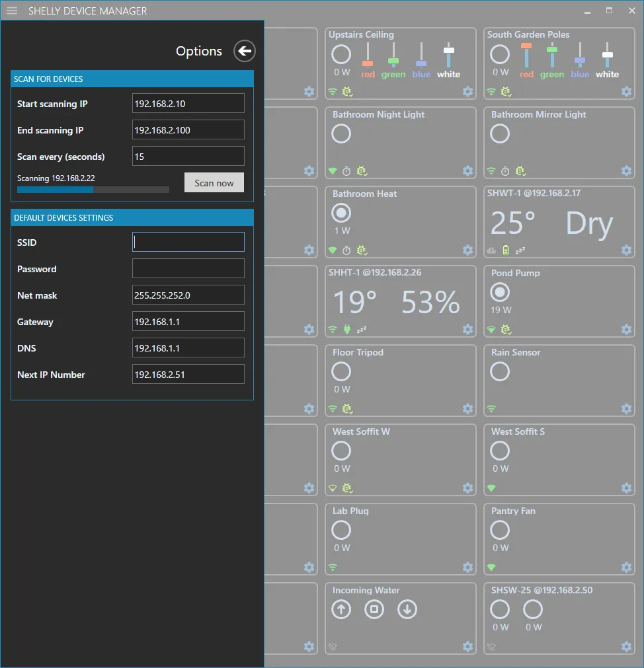644x668 pixels.
Task: Toggle South Garden Poles power
Action: (499, 55)
